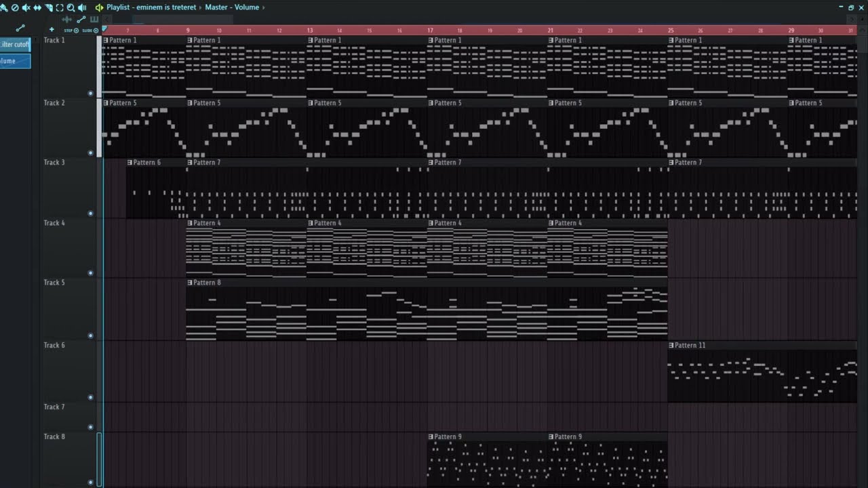The image size is (868, 488).
Task: Focus pattern clips via the piano icon
Action: pos(94,20)
